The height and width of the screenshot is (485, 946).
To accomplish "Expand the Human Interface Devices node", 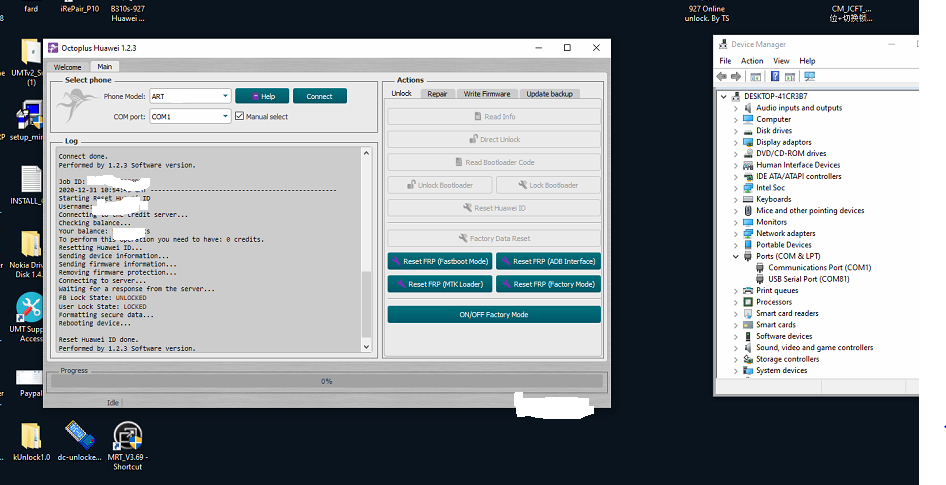I will click(735, 165).
